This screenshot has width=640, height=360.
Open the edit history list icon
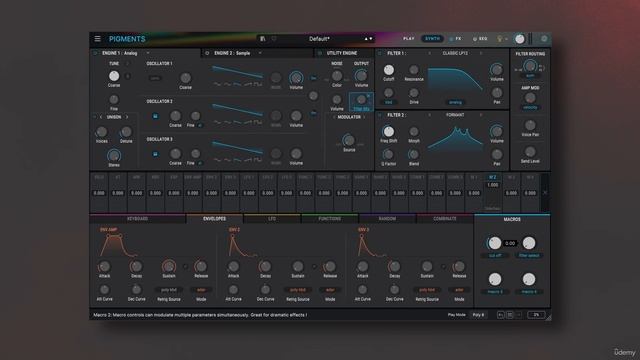click(x=509, y=315)
